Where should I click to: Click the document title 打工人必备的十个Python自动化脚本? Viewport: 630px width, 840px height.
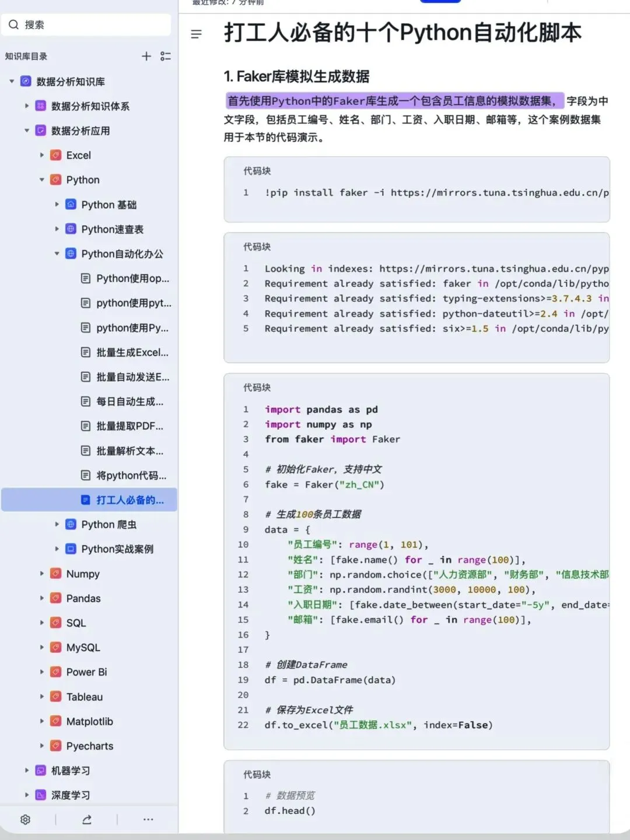click(x=402, y=33)
